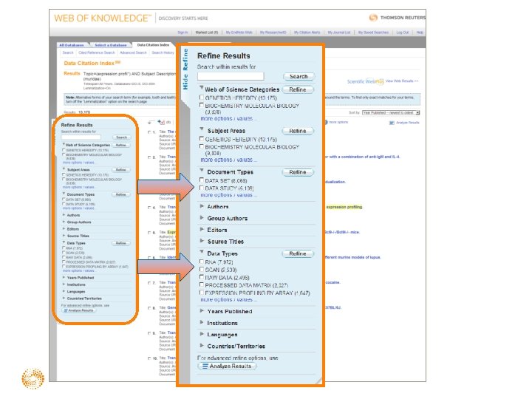Click the Hide Refine vertical tab
The width and height of the screenshot is (532, 399).
click(185, 69)
